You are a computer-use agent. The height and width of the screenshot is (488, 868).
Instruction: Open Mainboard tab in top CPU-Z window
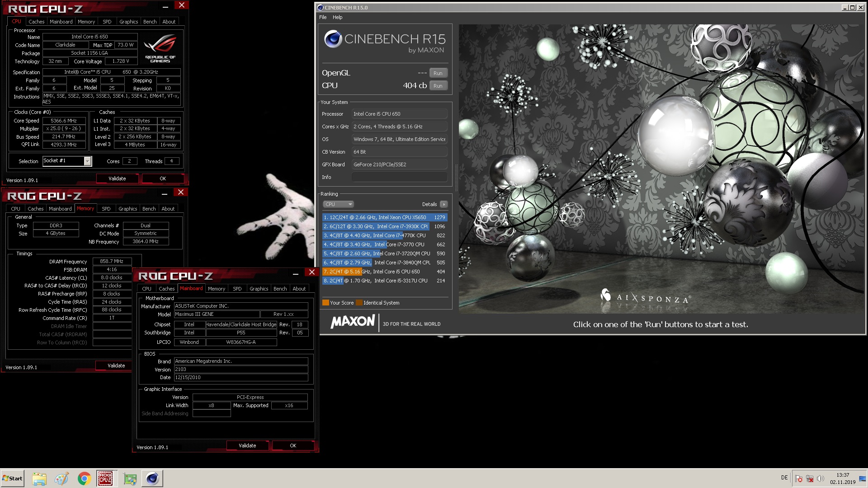[x=61, y=22]
